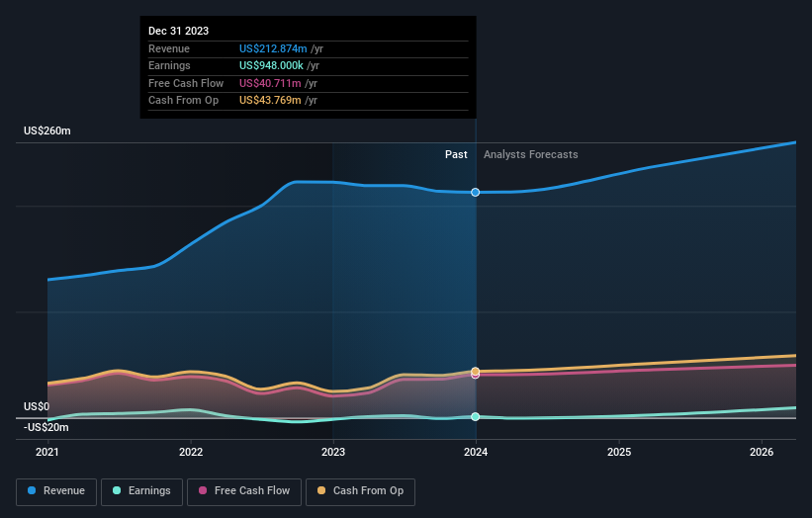Click the orange Cash From Op data point at 2024
The height and width of the screenshot is (518, 812).
coord(476,371)
